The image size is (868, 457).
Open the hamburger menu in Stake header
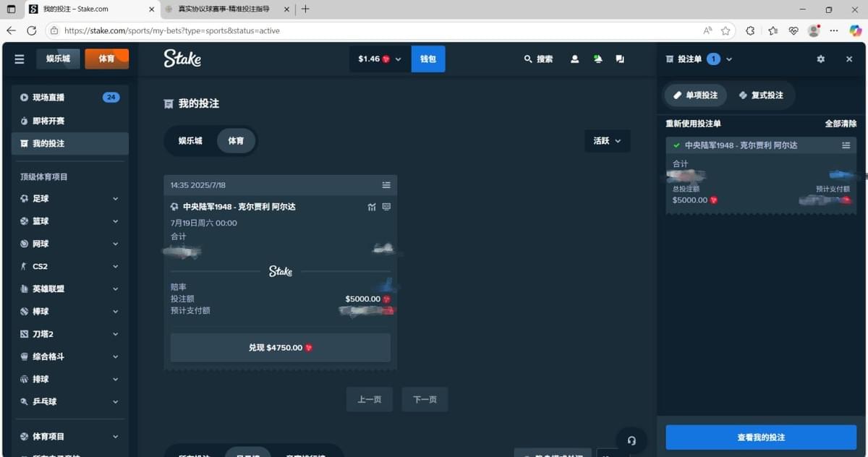(20, 59)
